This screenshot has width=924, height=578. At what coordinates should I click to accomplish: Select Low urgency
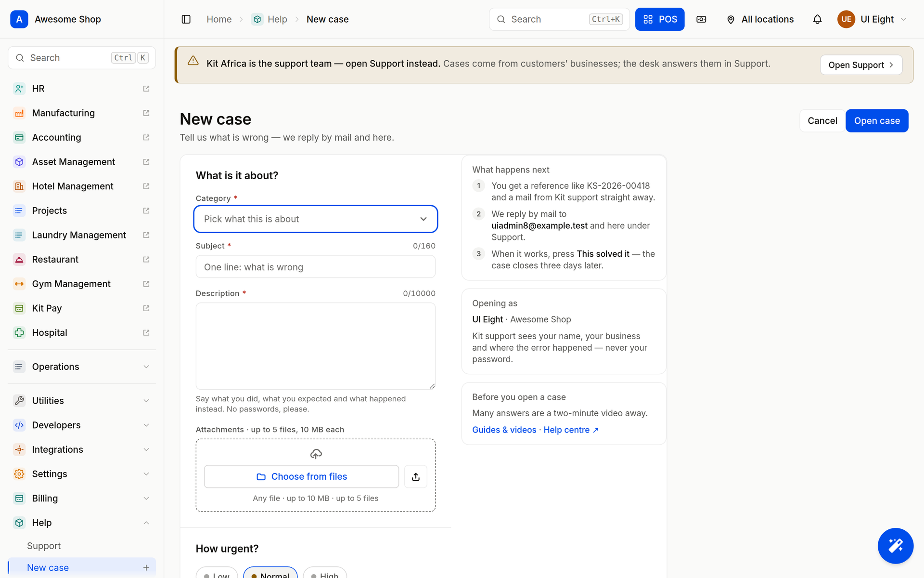point(217,573)
